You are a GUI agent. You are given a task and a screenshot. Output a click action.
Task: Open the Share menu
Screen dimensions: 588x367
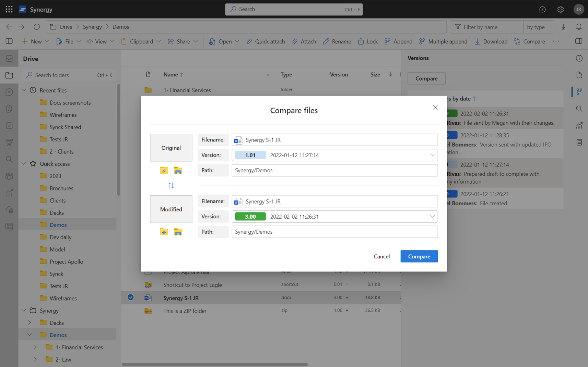tap(183, 41)
